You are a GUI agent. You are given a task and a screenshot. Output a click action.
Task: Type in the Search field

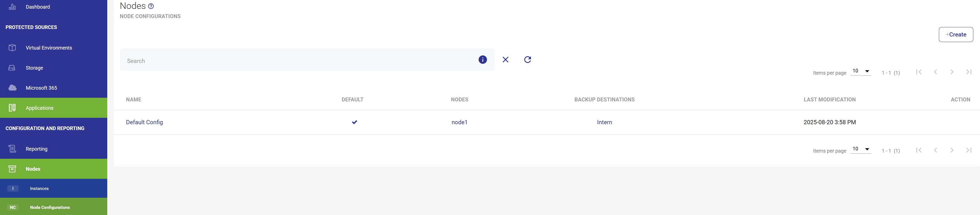[297, 61]
